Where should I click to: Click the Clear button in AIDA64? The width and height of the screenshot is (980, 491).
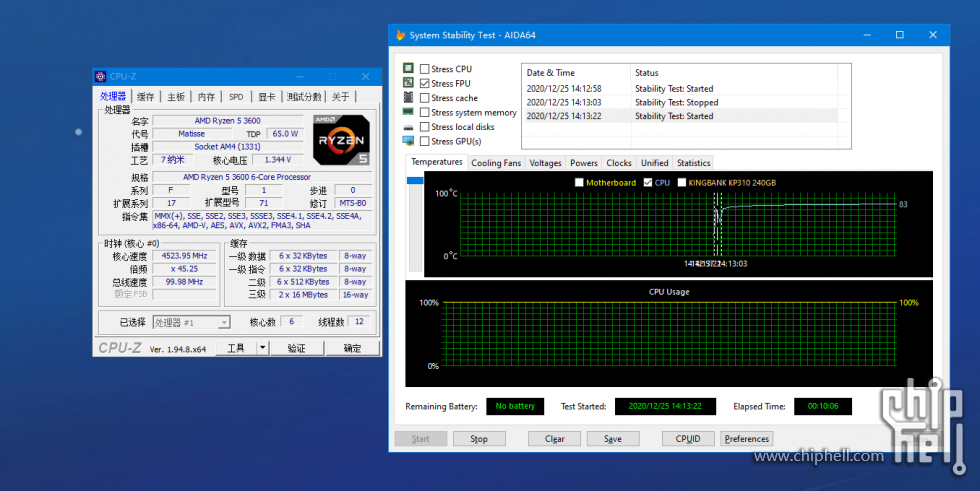tap(554, 439)
